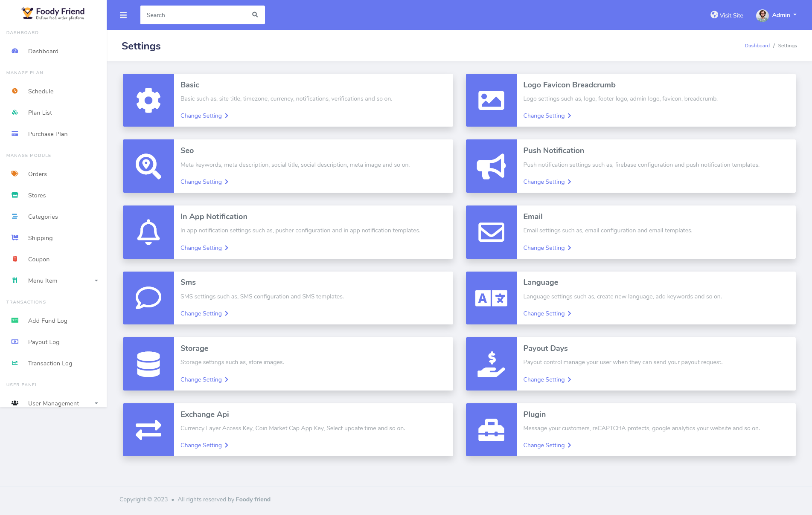Click the Categories list sidebar icon
This screenshot has height=515, width=812.
[15, 217]
